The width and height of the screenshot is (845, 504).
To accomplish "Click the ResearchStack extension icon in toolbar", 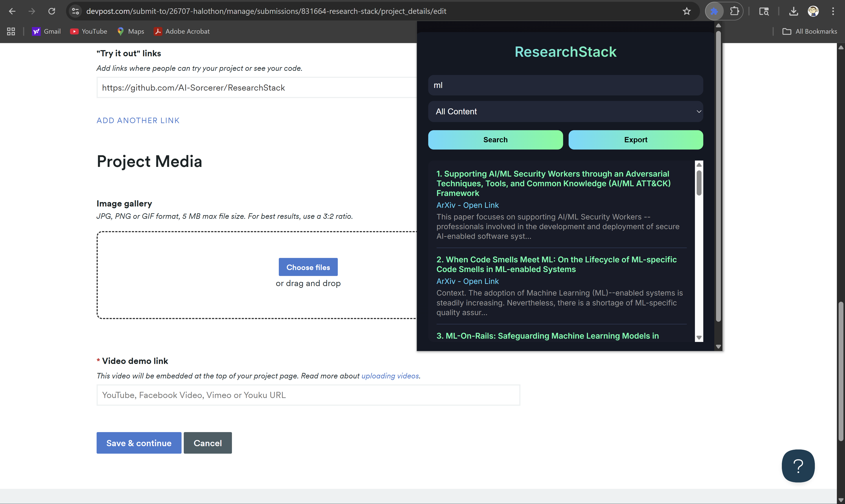I will pyautogui.click(x=714, y=11).
